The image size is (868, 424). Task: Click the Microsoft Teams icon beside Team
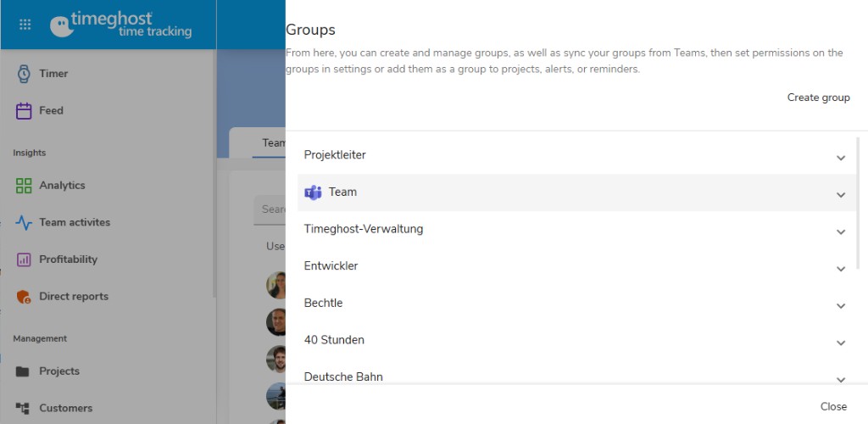313,192
